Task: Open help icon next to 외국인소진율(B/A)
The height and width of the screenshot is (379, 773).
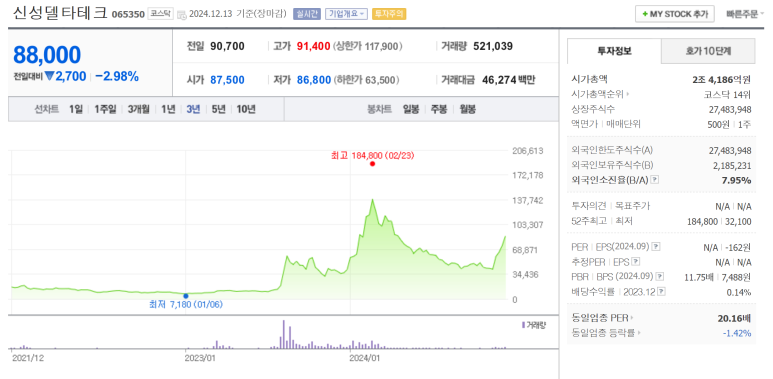Action: pyautogui.click(x=654, y=180)
